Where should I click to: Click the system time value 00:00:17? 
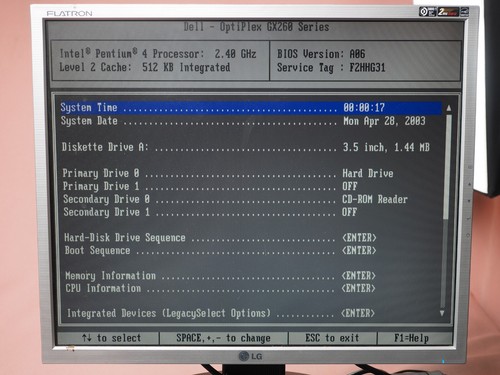(364, 108)
